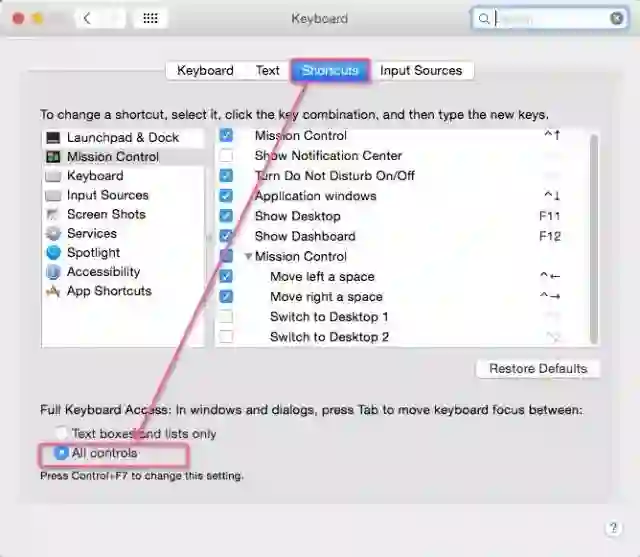Click the search magnifier icon

pos(484,18)
